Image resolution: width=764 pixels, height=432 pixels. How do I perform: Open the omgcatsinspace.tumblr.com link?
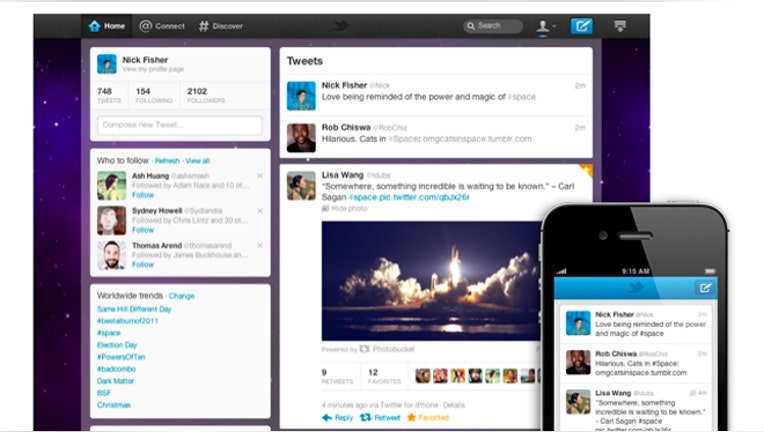[477, 139]
